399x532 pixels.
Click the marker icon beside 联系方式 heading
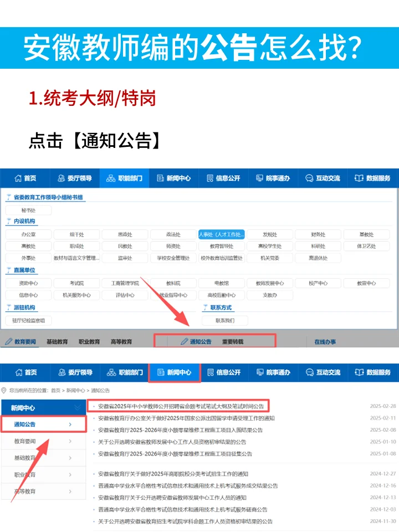click(x=205, y=308)
